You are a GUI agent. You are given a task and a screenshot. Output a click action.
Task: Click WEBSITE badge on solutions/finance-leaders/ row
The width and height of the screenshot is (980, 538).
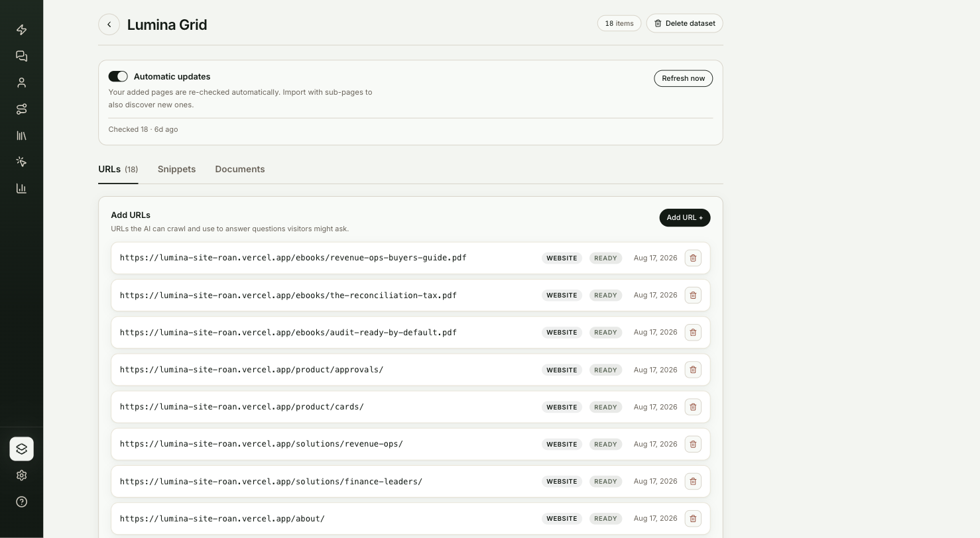(562, 481)
